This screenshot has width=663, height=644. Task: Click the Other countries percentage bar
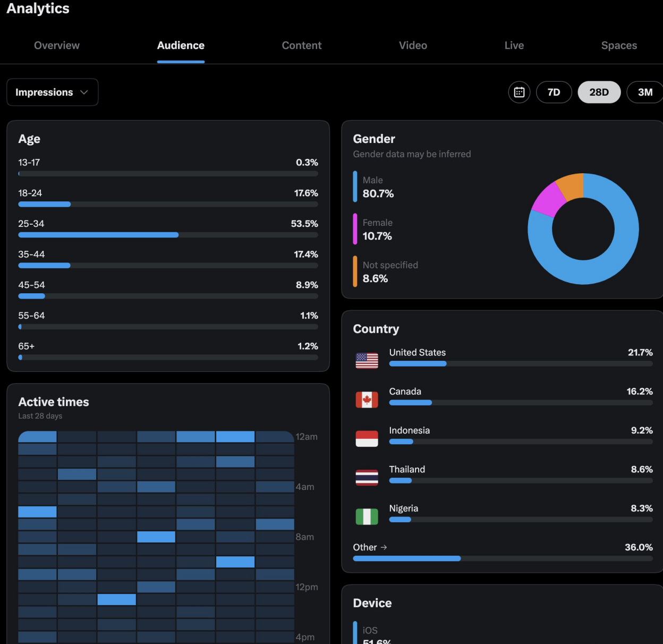503,558
